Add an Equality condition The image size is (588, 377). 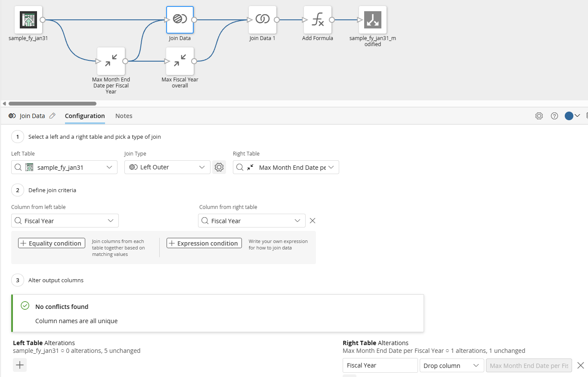point(52,243)
